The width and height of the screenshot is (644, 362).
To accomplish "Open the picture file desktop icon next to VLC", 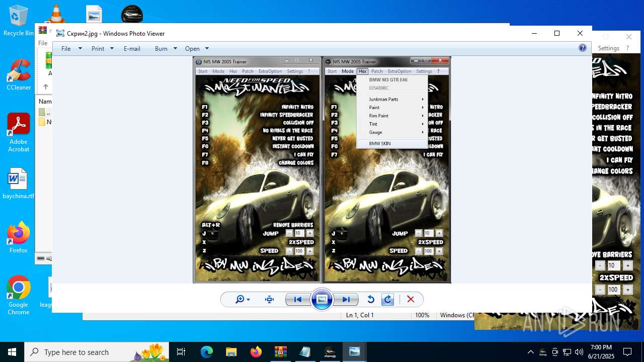I will (x=94, y=14).
